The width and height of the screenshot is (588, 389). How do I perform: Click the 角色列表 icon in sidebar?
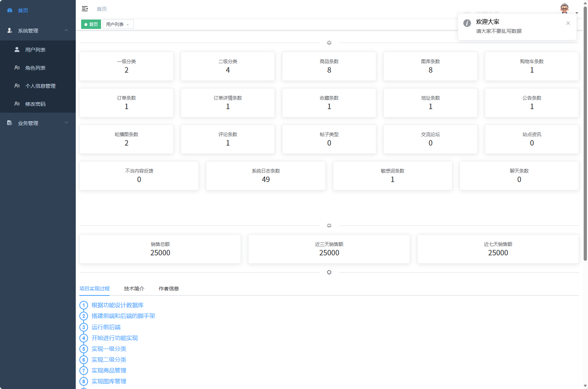pos(17,68)
